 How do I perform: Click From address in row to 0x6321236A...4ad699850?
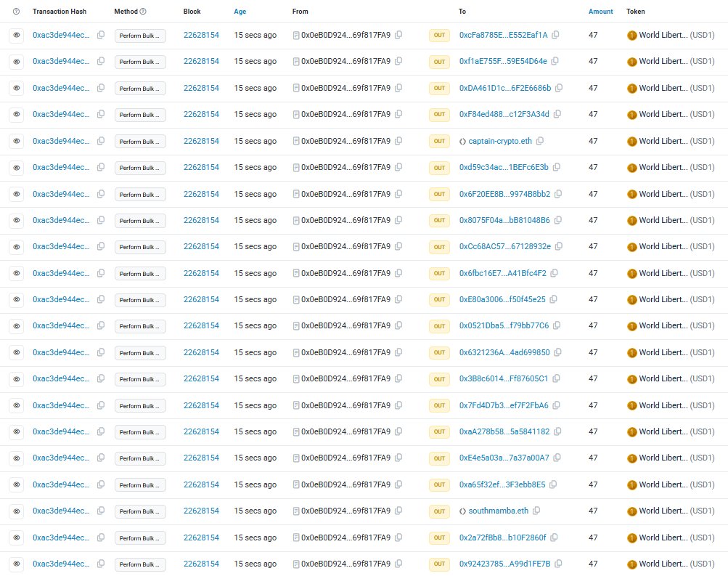[345, 352]
